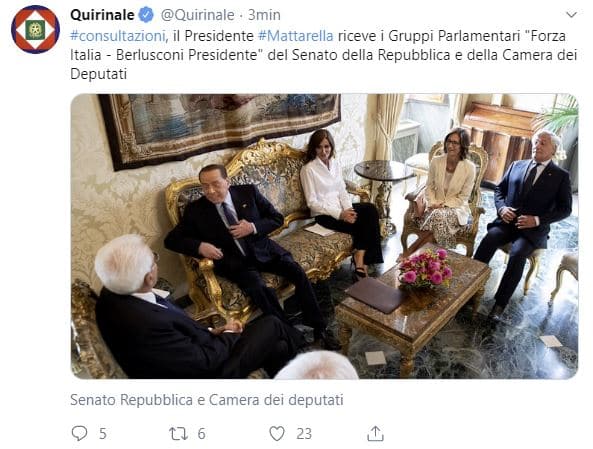View the meeting photo full size
The width and height of the screenshot is (593, 449).
coord(324,236)
